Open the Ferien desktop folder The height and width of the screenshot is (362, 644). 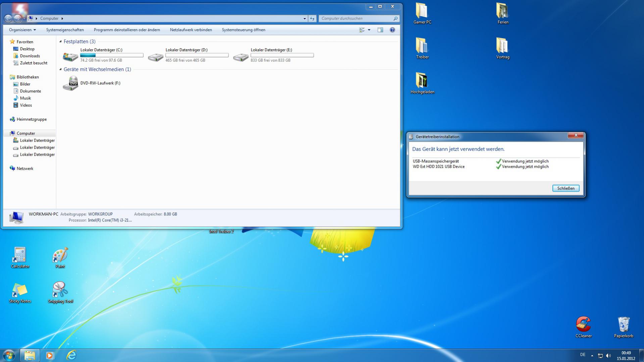tap(503, 13)
